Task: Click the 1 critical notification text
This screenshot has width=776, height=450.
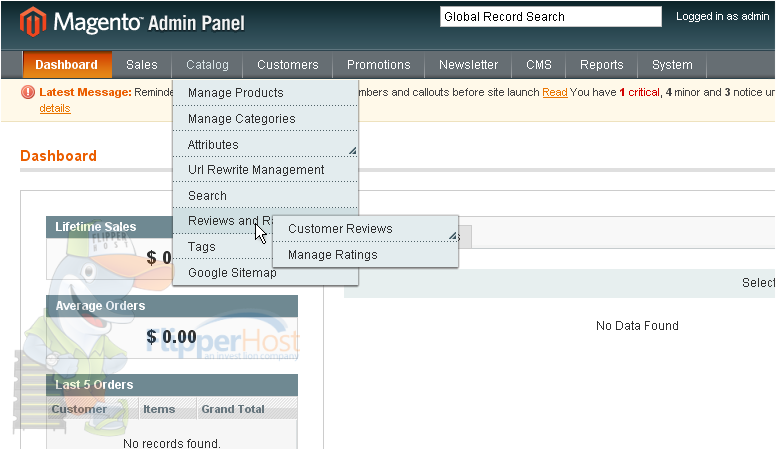Action: click(x=639, y=92)
